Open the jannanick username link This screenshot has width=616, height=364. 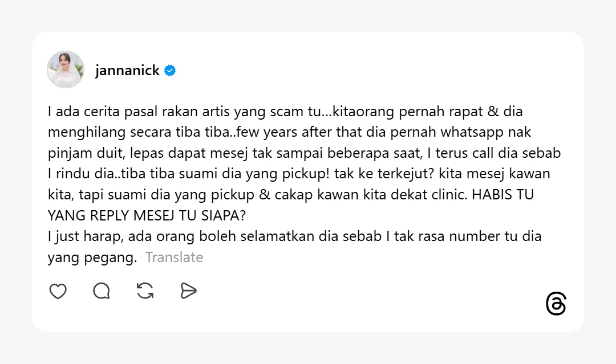tap(127, 71)
